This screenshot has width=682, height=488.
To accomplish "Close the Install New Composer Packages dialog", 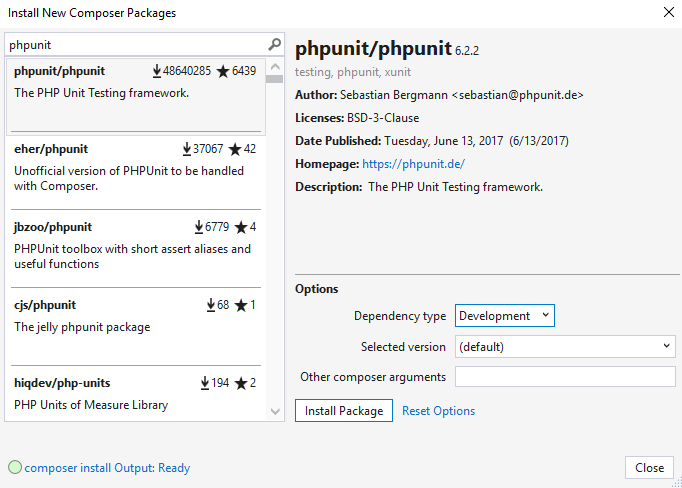I will pyautogui.click(x=669, y=12).
